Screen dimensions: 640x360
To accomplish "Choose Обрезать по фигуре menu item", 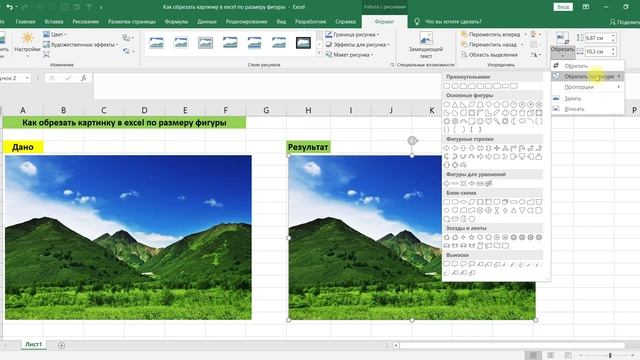I will point(587,76).
